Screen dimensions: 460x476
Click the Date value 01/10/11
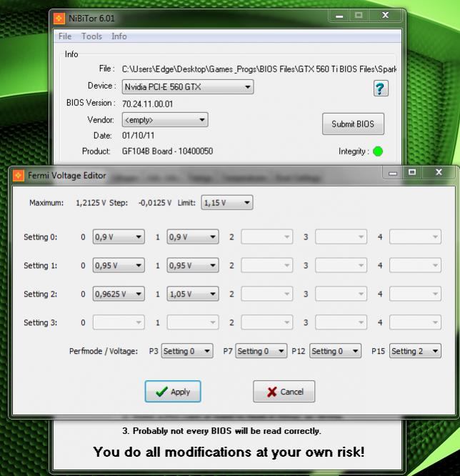(x=138, y=135)
